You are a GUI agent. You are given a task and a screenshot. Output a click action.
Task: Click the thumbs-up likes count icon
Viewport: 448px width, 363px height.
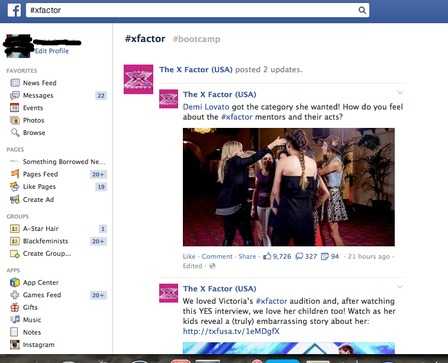(267, 256)
